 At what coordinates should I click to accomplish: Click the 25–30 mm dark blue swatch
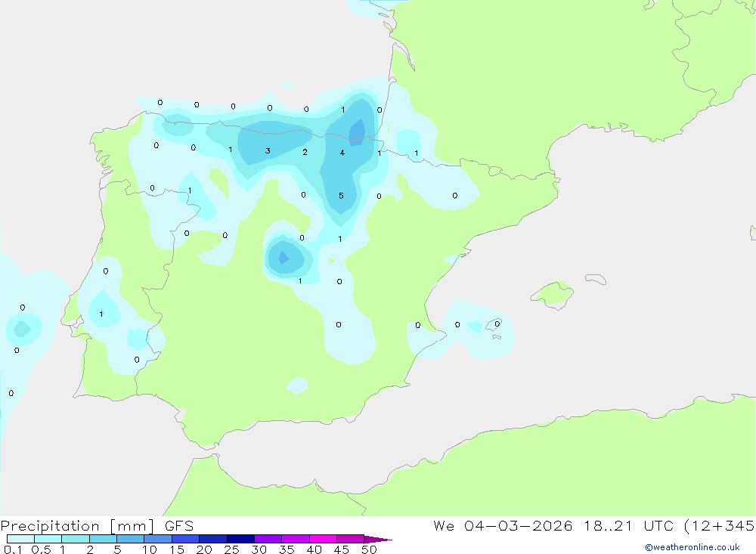click(240, 539)
